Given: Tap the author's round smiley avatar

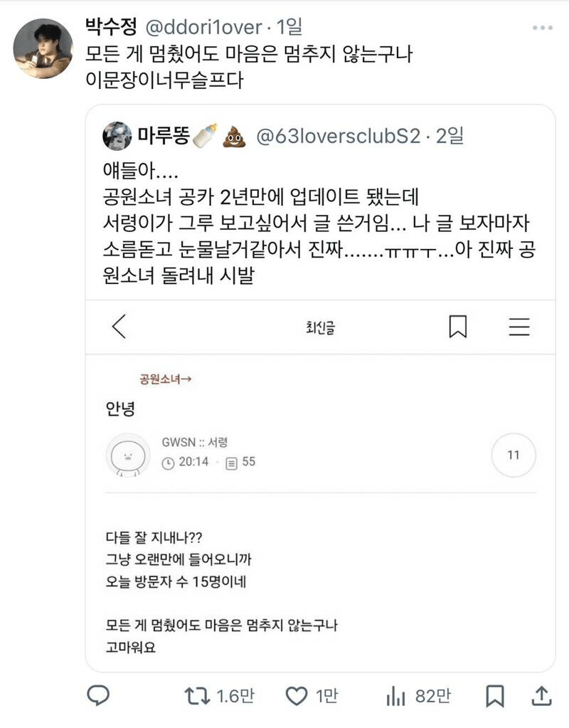Looking at the screenshot, I should [128, 455].
